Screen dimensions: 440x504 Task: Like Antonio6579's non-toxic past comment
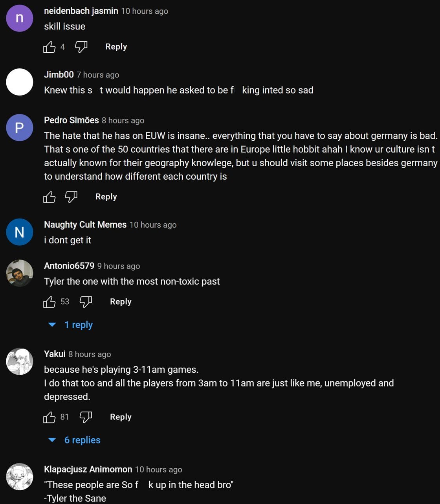[49, 302]
